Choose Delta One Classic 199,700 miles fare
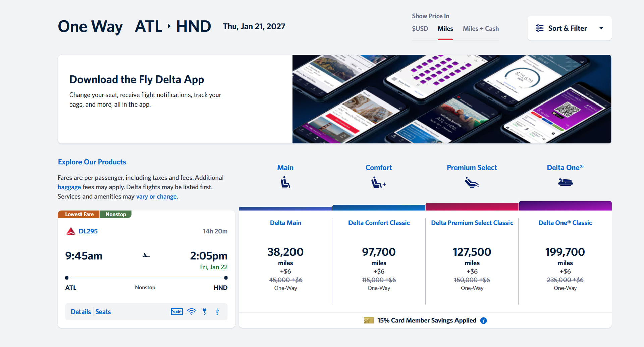This screenshot has height=347, width=644. click(565, 258)
